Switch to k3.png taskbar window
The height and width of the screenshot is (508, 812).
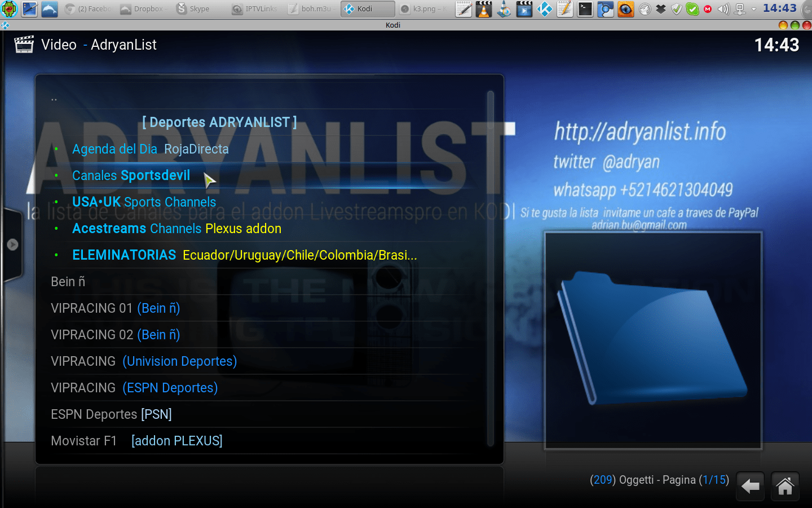423,9
